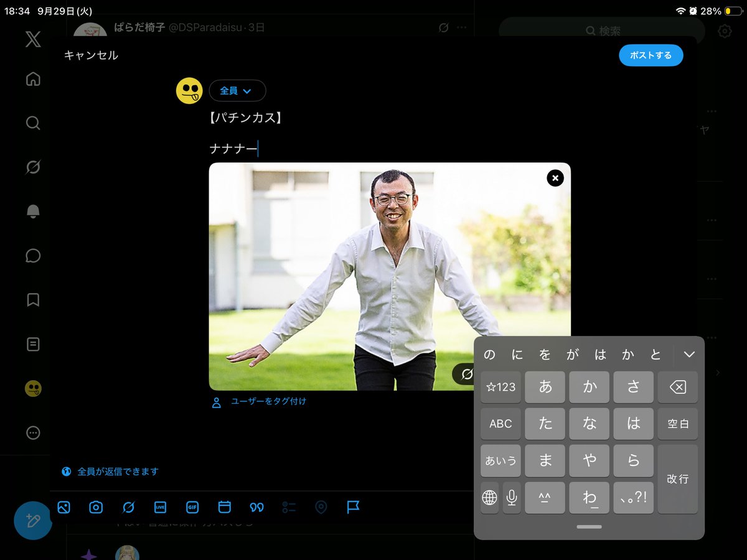Open Grok in the sidebar
Screen dimensions: 747x560
click(x=33, y=167)
